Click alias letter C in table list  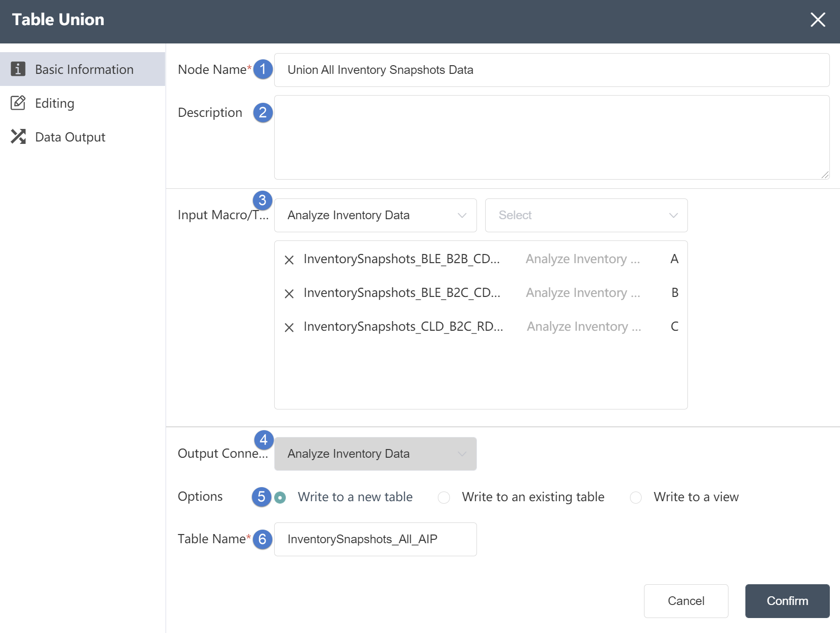click(x=674, y=326)
